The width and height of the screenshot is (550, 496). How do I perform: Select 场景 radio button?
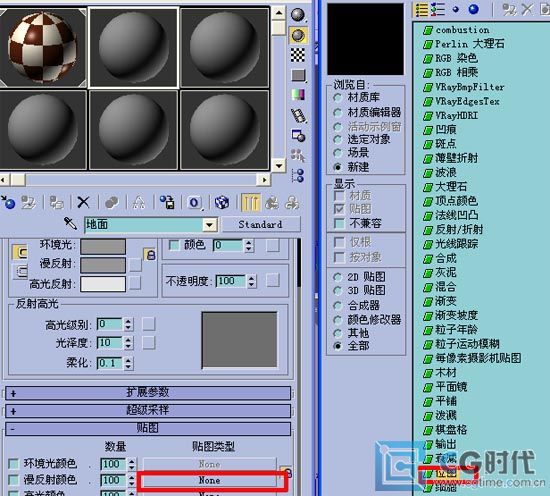(x=337, y=153)
